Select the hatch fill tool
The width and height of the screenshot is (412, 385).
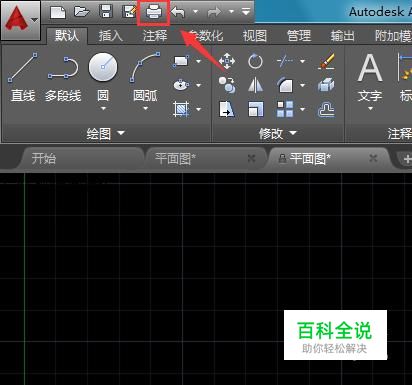click(x=181, y=109)
